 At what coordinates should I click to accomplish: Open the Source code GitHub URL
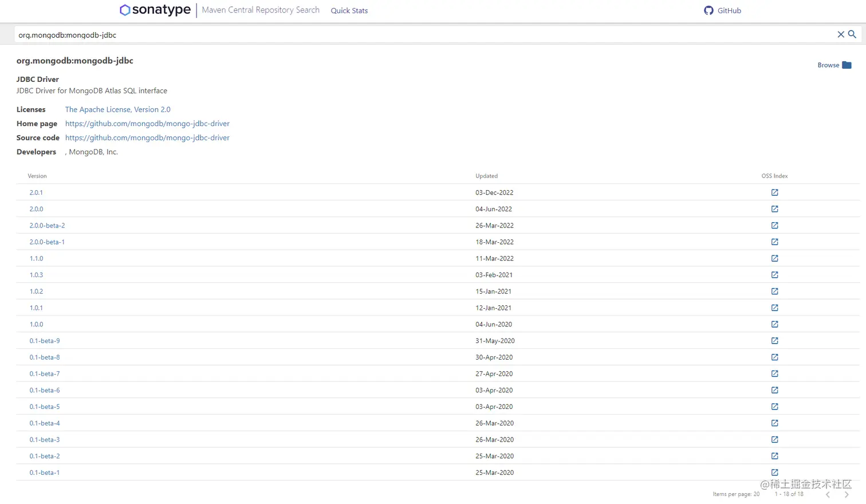coord(147,138)
